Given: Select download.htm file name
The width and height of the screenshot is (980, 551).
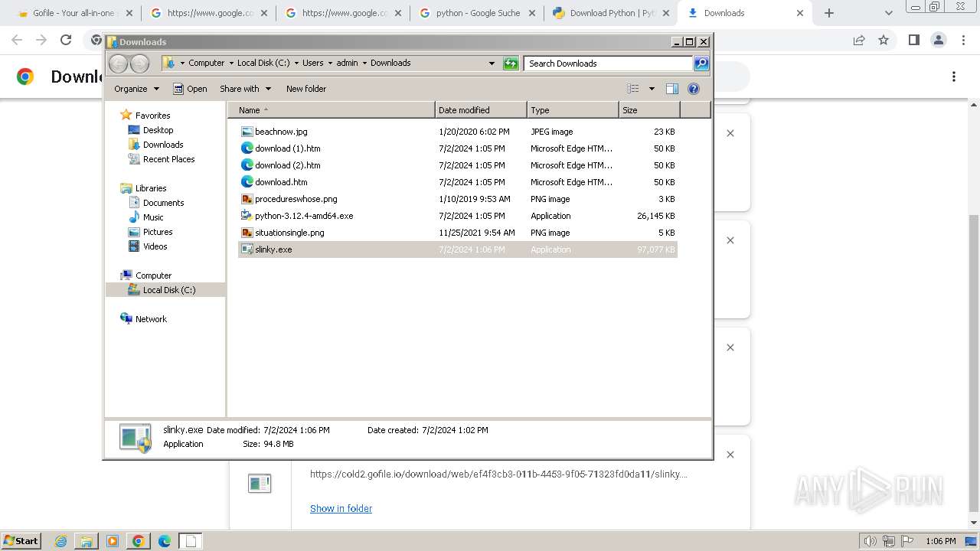Looking at the screenshot, I should tap(281, 182).
